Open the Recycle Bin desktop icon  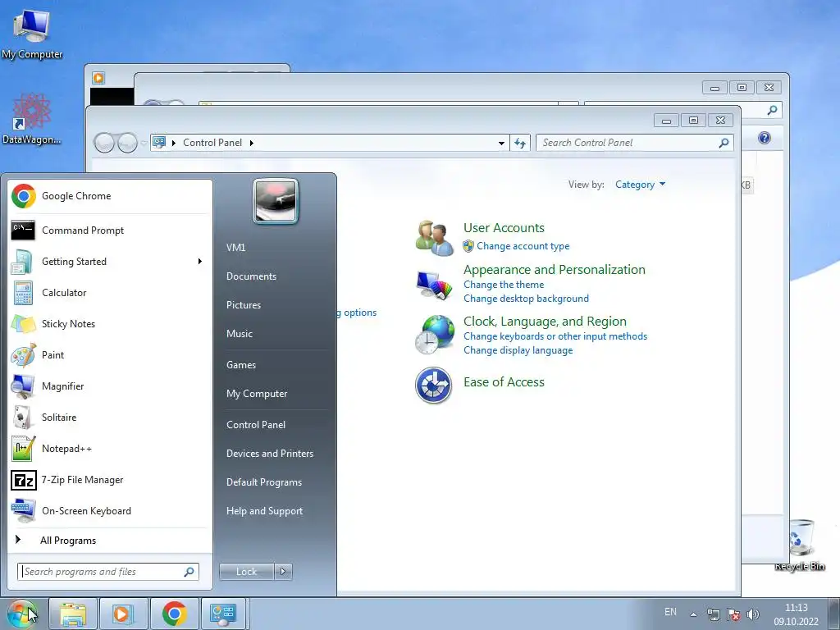(x=801, y=545)
